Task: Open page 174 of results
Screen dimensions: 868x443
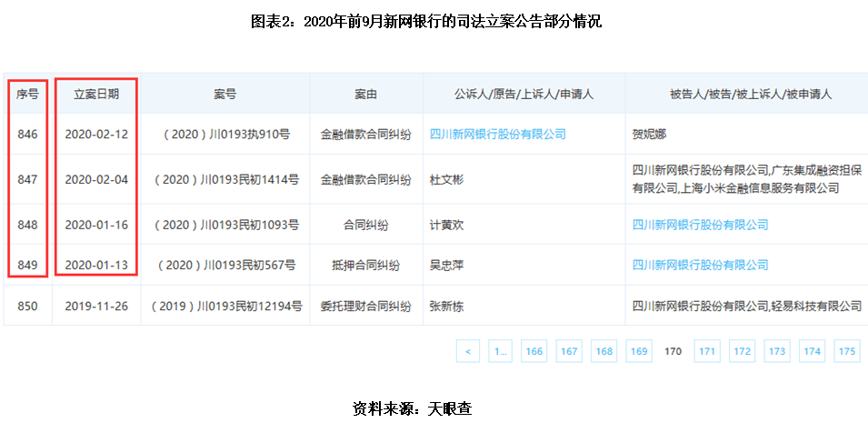Action: [812, 351]
